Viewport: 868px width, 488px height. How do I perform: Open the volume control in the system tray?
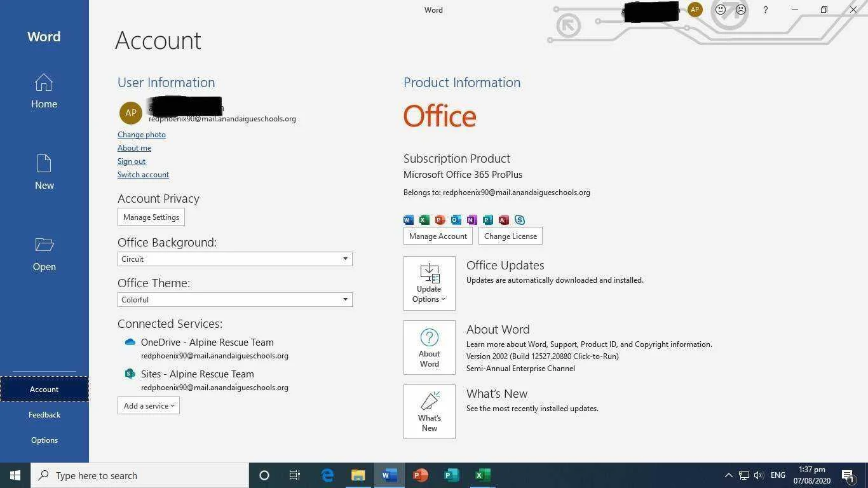point(759,475)
